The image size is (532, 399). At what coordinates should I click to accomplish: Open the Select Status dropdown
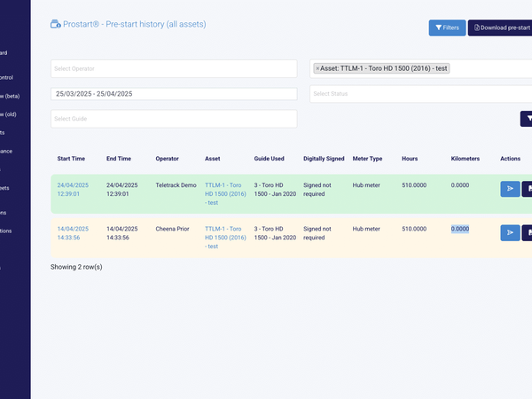tap(420, 94)
